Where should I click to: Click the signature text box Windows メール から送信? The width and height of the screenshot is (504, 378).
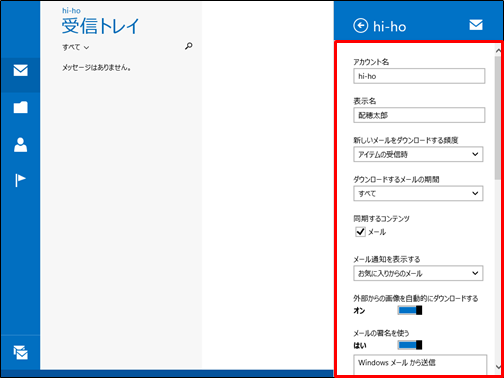[x=420, y=365]
